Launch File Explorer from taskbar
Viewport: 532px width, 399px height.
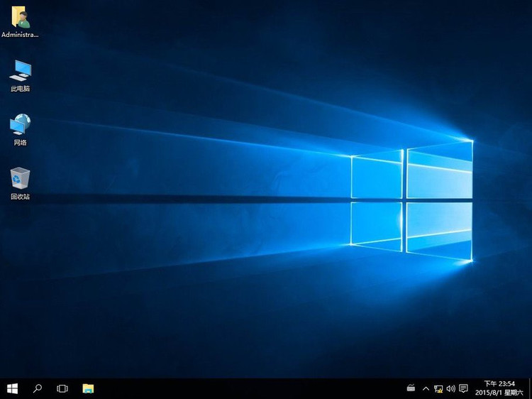(88, 388)
